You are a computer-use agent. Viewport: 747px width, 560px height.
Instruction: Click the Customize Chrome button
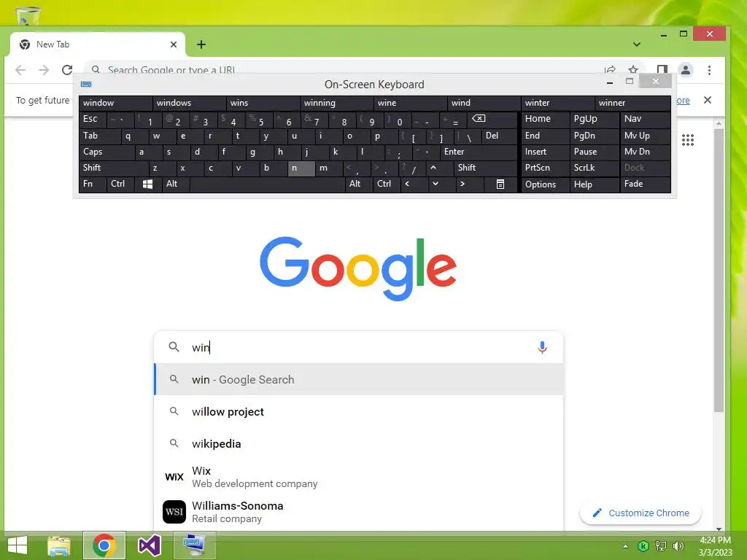tap(640, 513)
